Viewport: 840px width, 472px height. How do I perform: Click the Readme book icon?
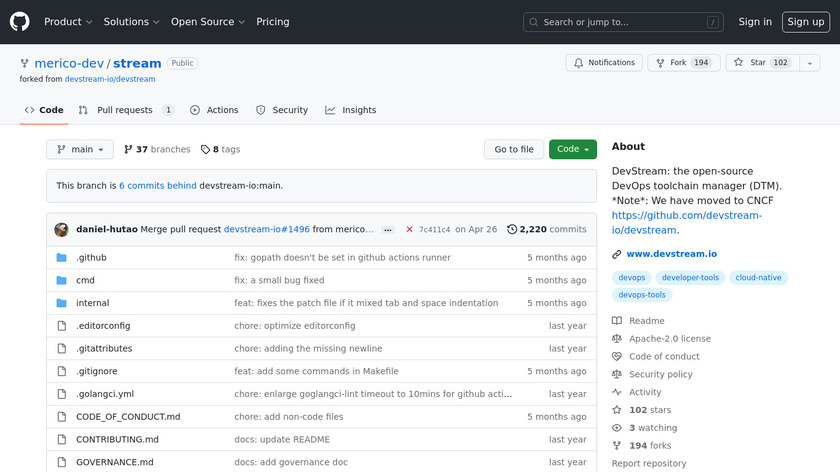[617, 321]
